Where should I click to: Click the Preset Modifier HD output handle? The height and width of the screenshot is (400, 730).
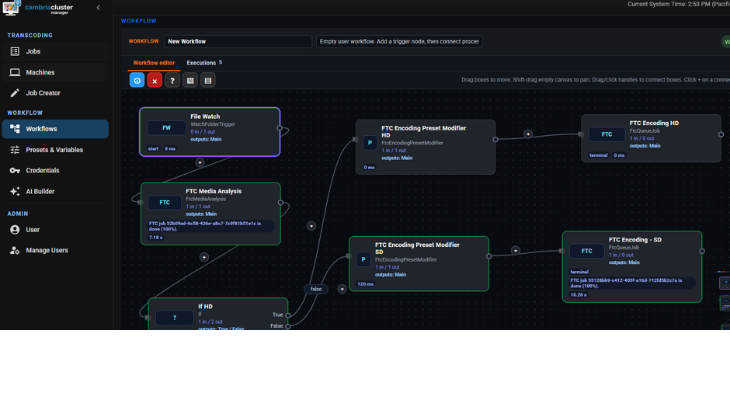495,139
